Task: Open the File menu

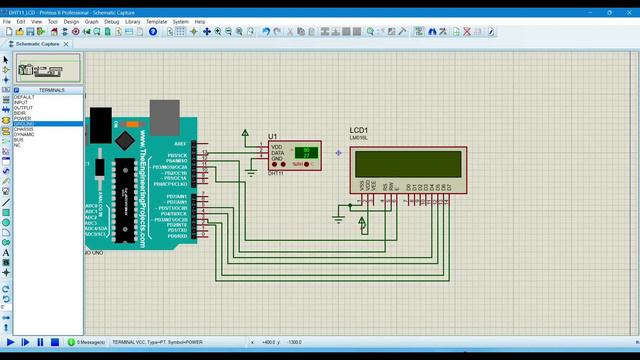Action: [x=7, y=22]
